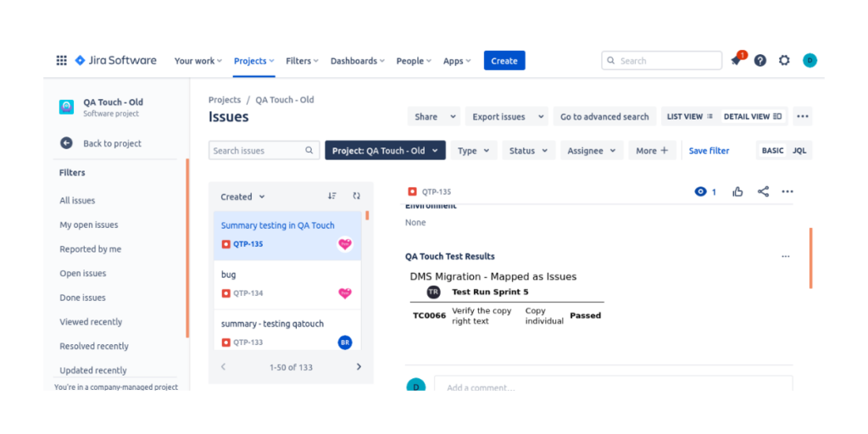Open Project: QA Touch - Old filter dropdown
The height and width of the screenshot is (434, 868).
click(386, 150)
